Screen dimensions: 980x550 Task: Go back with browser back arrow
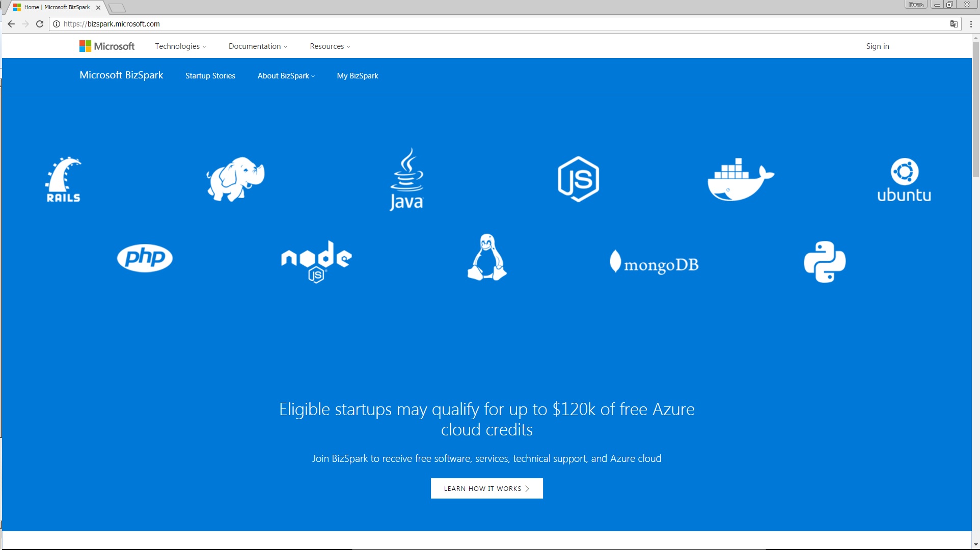pyautogui.click(x=11, y=24)
